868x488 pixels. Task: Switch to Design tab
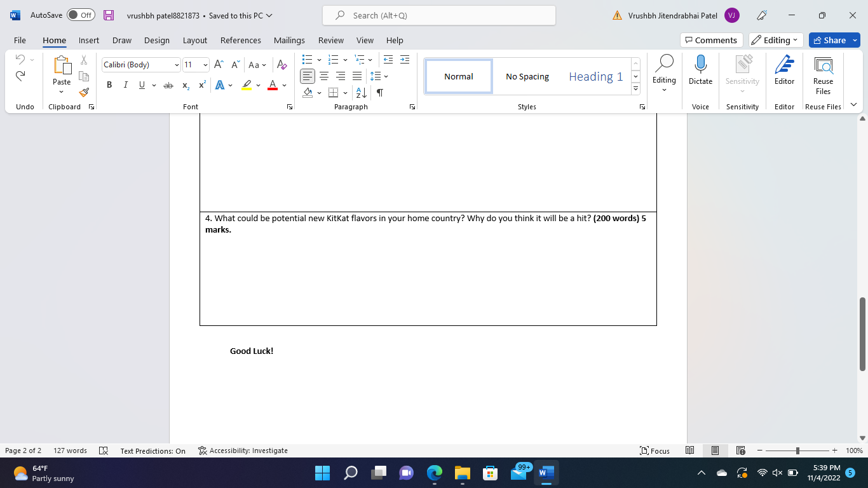156,40
